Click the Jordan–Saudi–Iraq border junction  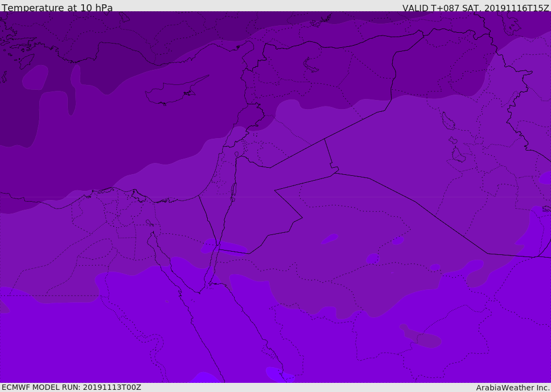pos(334,171)
